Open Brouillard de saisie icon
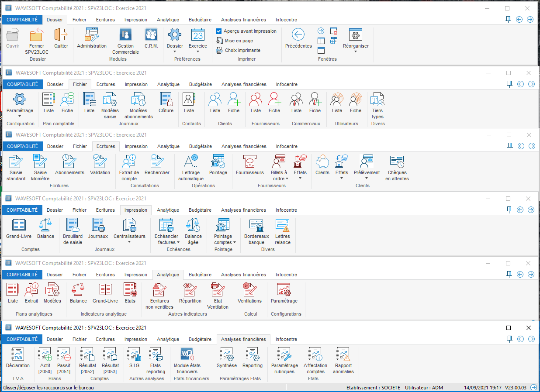The width and height of the screenshot is (540, 392). (73, 225)
